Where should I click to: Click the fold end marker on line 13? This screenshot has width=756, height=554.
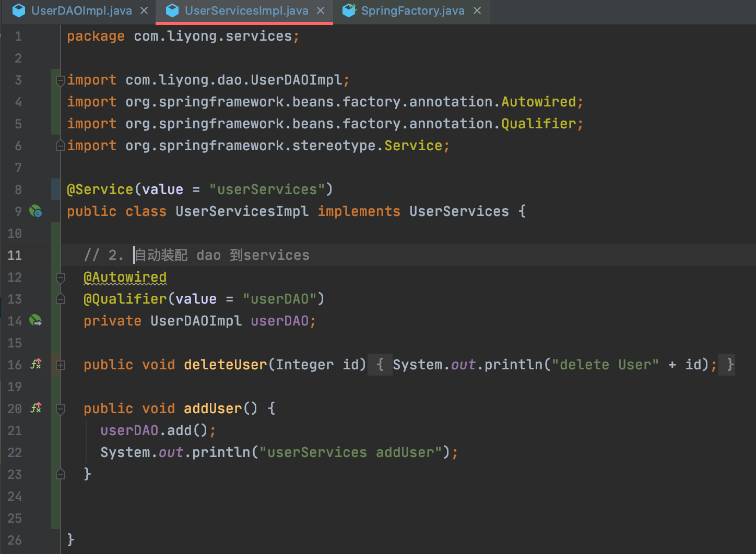click(x=61, y=299)
